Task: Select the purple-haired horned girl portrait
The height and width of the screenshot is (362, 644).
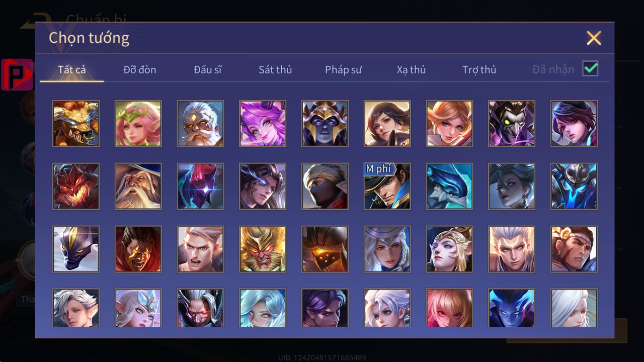Action: 263,124
